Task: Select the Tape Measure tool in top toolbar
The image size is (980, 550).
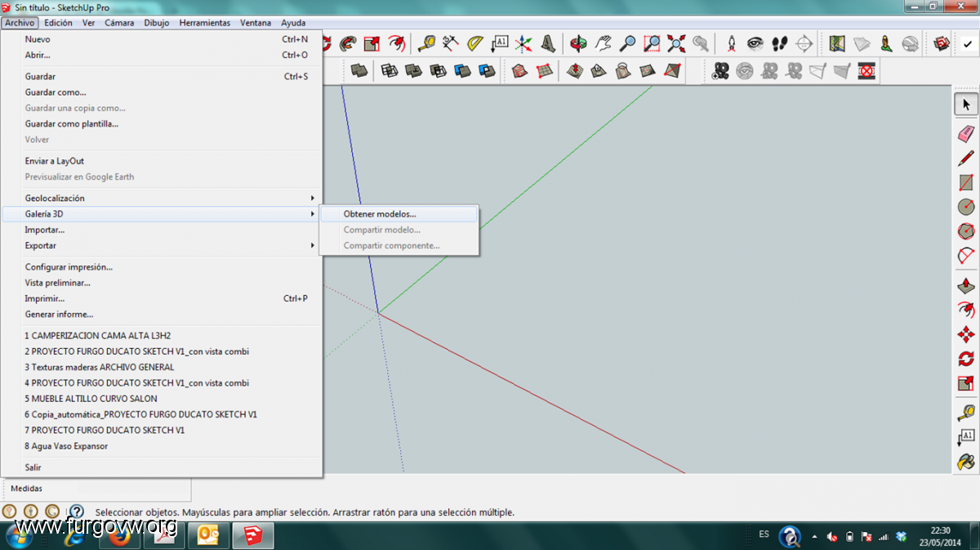Action: (426, 42)
